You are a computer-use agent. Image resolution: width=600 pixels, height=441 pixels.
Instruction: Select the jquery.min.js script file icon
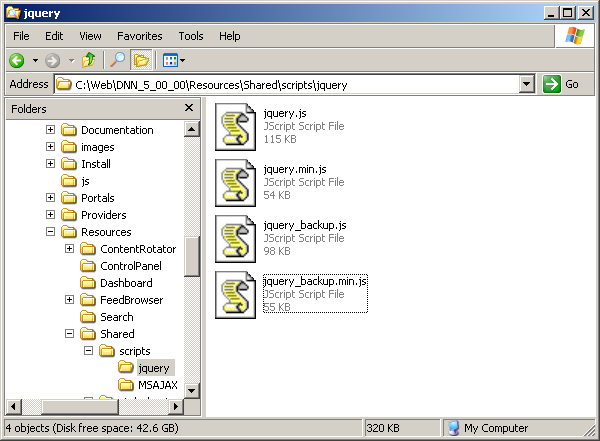235,183
